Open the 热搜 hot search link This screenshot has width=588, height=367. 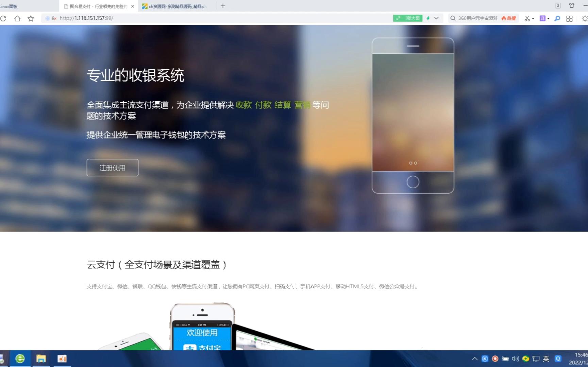click(509, 18)
